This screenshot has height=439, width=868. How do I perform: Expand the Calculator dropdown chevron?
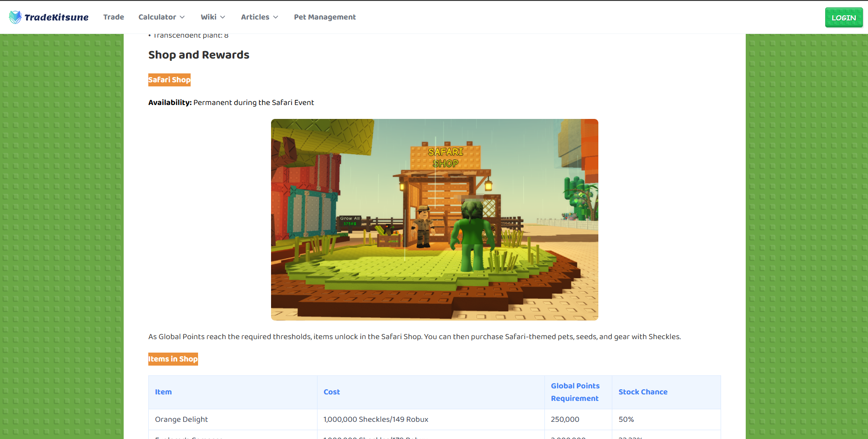(x=182, y=17)
